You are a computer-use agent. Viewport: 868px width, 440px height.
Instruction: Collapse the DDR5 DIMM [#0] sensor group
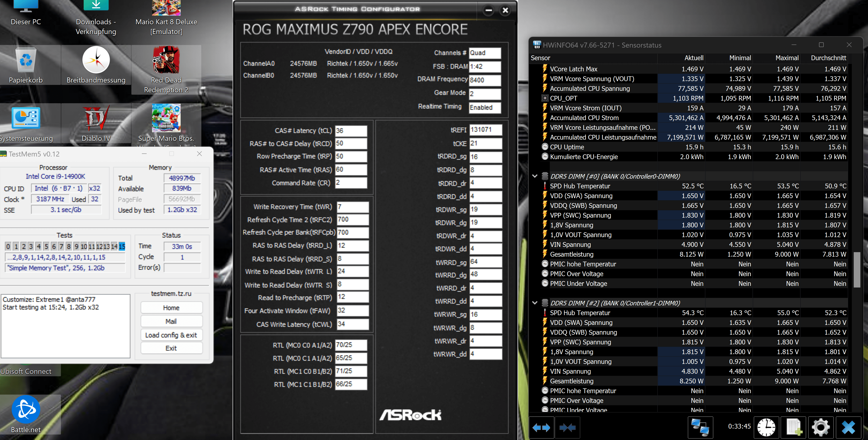click(x=535, y=176)
